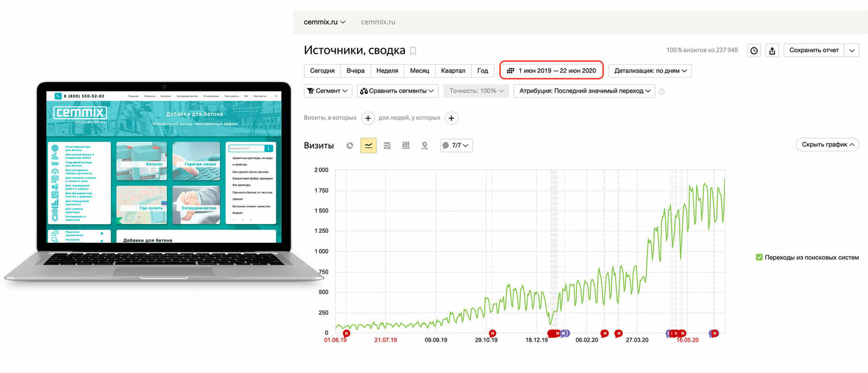Click the annotation marker near 01.06.19
The width and height of the screenshot is (868, 373).
point(346,333)
